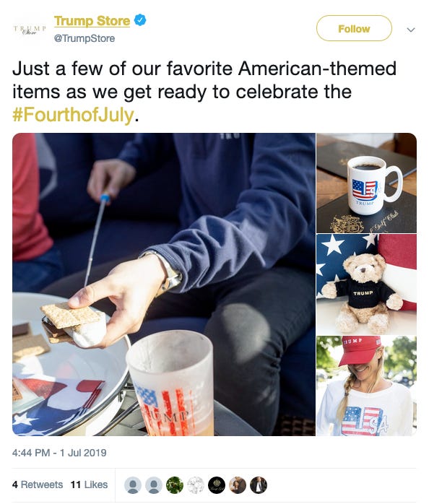Click the first gray default liker avatar

(x=133, y=485)
